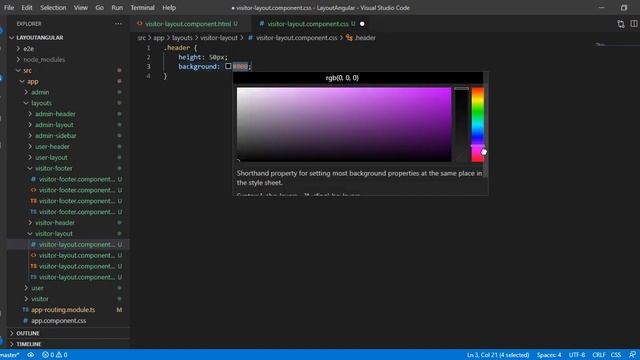Open the Terminal menu
Image resolution: width=640 pixels, height=360 pixels.
142,7
